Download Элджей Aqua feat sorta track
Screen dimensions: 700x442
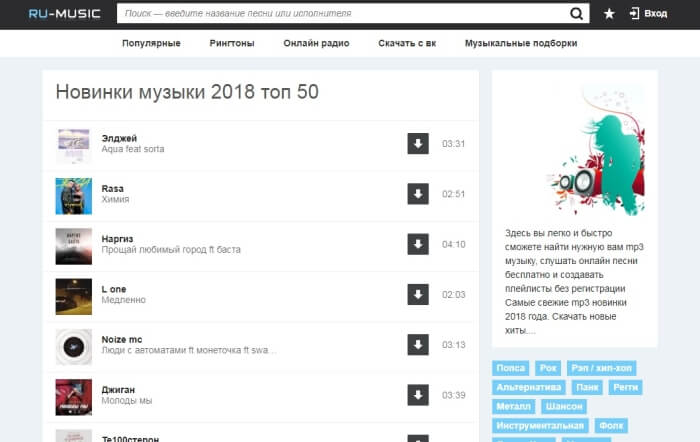(418, 144)
